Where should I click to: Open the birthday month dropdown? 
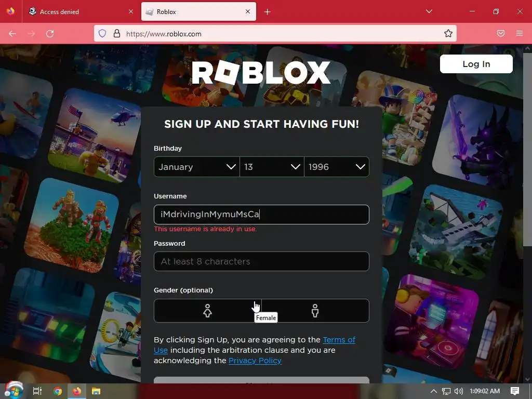tap(197, 167)
